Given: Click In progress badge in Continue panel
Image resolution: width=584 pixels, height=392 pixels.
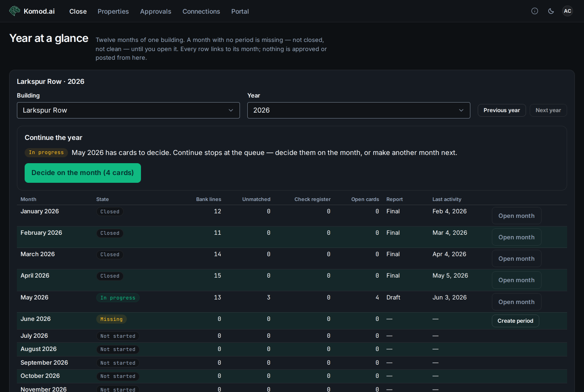Looking at the screenshot, I should [x=46, y=153].
